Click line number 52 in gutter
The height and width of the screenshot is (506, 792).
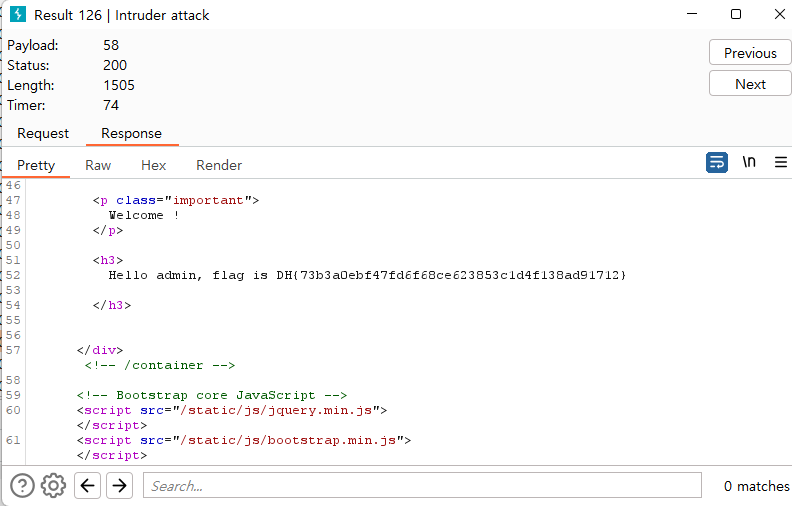tap(13, 275)
